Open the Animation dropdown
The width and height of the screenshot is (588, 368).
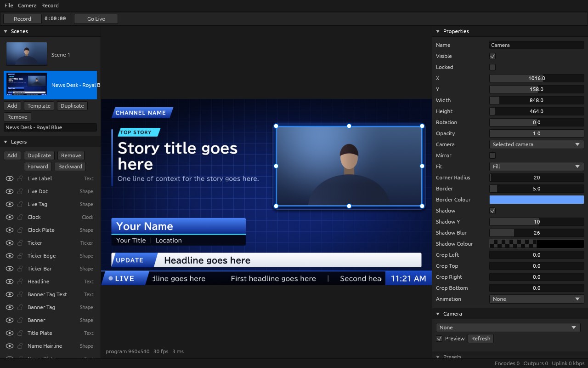[x=537, y=299]
